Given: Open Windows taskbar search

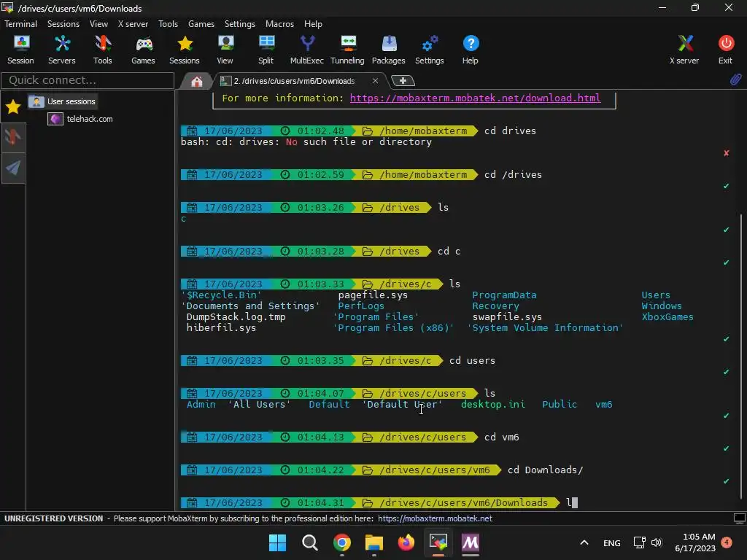Looking at the screenshot, I should pos(309,542).
